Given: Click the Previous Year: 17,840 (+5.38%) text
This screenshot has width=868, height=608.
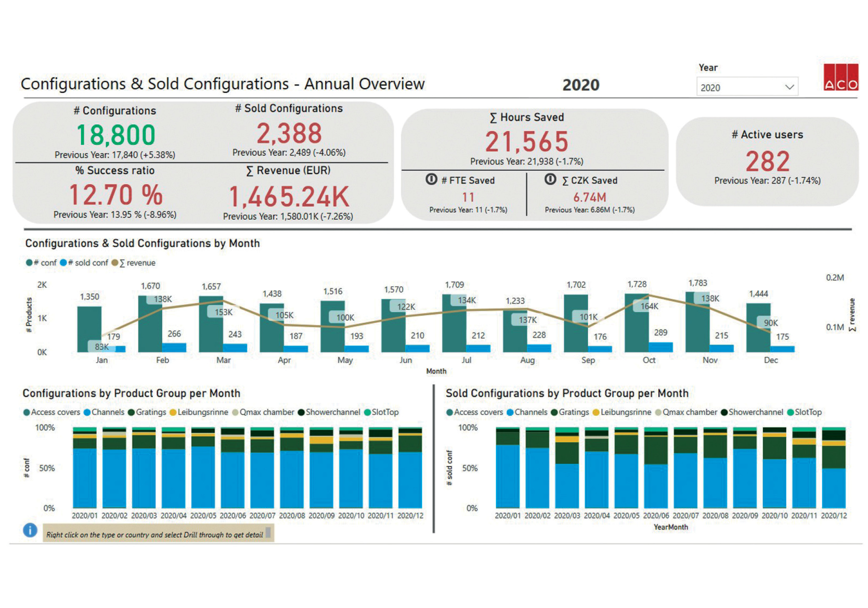Looking at the screenshot, I should pos(115,155).
